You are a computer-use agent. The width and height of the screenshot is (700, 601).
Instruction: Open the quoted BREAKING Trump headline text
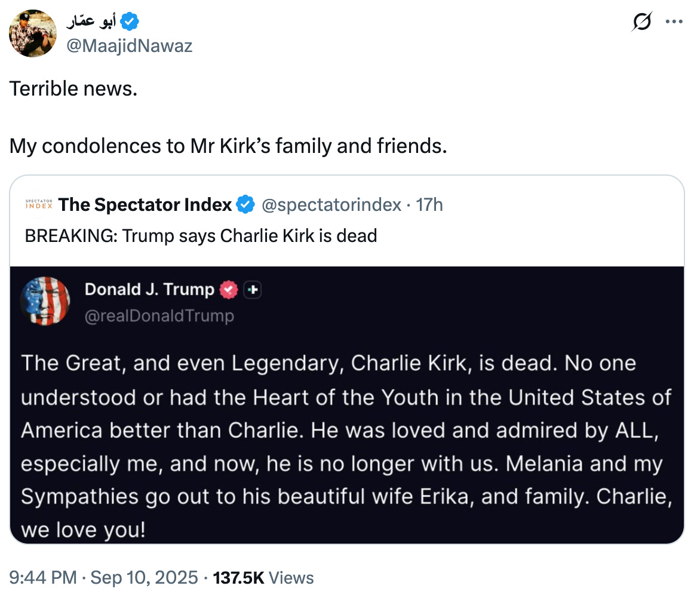201,236
